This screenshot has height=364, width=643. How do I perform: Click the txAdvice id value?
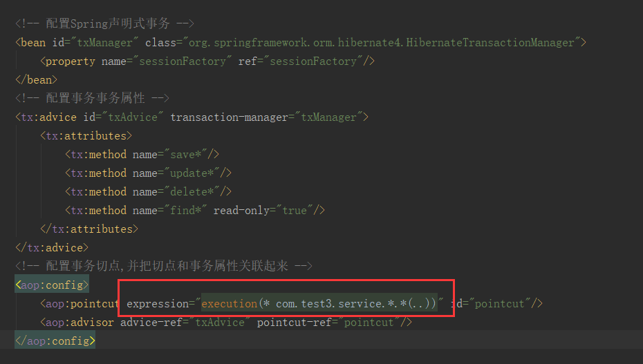click(133, 117)
